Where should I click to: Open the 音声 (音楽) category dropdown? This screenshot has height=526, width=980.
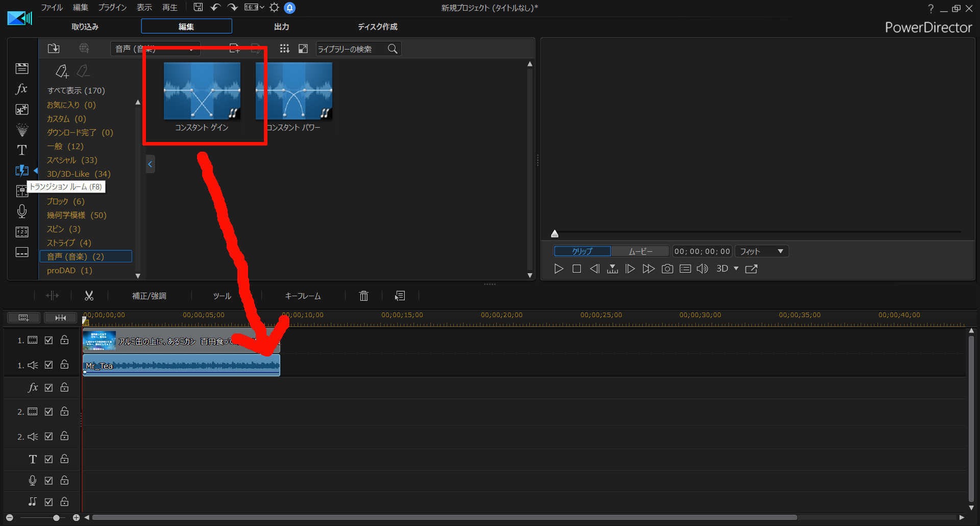tap(155, 49)
